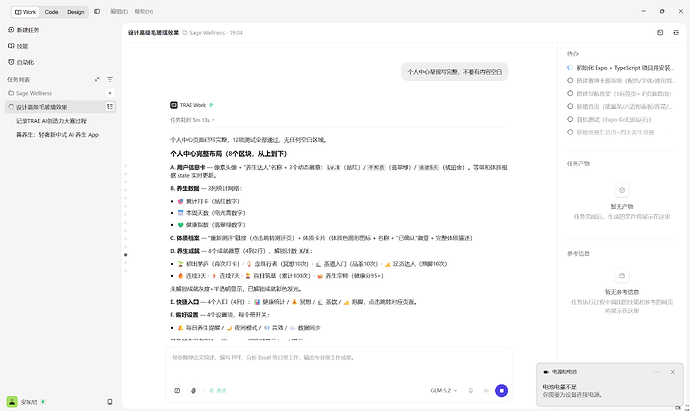Image resolution: width=690 pixels, height=411 pixels.
Task: Open the 自动化 automation section
Action: click(x=21, y=62)
